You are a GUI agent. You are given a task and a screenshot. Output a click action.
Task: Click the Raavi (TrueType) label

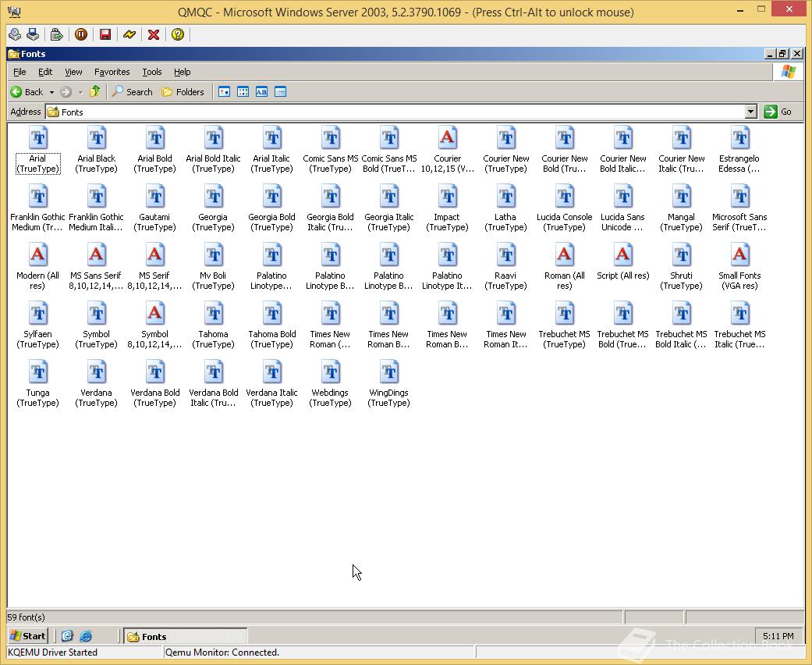505,280
